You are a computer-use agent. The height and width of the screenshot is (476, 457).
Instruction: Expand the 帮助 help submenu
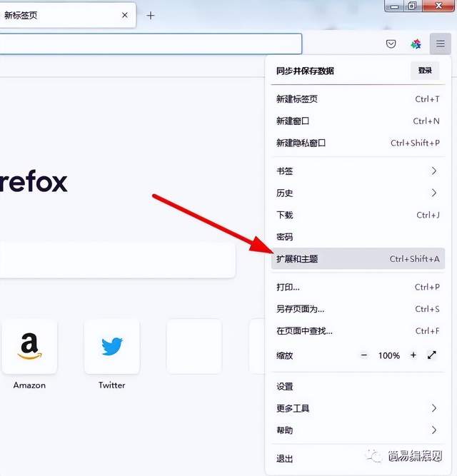(x=358, y=430)
